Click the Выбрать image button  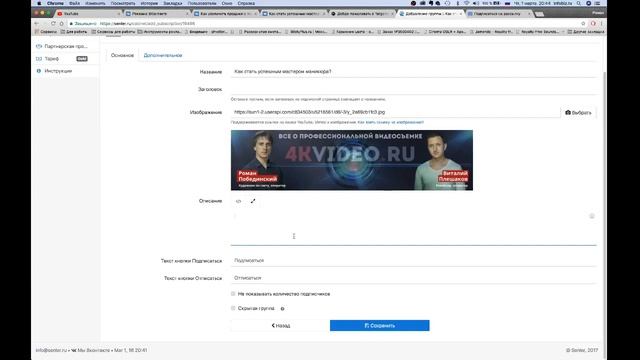578,113
